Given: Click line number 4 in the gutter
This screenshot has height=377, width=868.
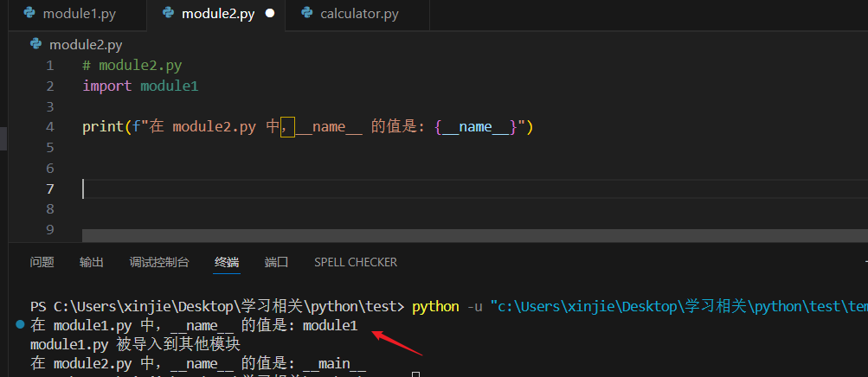Looking at the screenshot, I should point(49,127).
